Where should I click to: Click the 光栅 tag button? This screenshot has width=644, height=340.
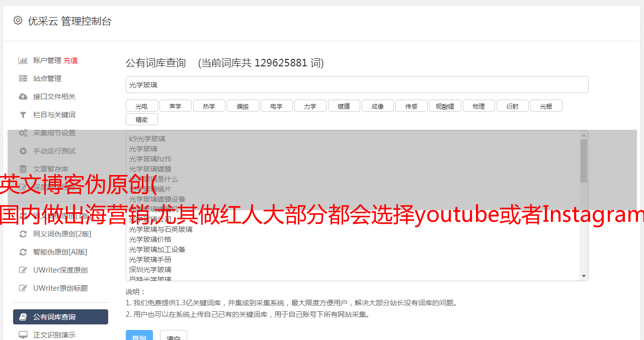tap(546, 106)
